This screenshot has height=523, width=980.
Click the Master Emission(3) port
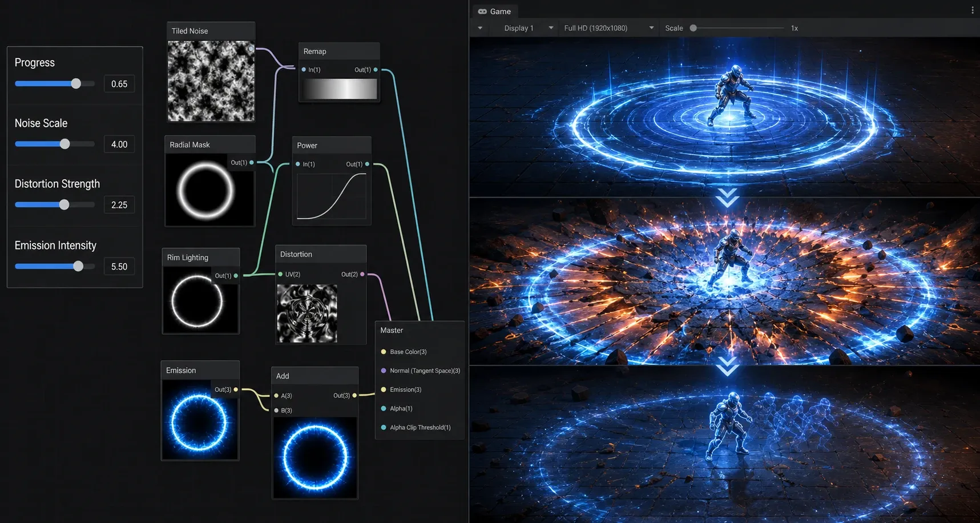pos(384,390)
